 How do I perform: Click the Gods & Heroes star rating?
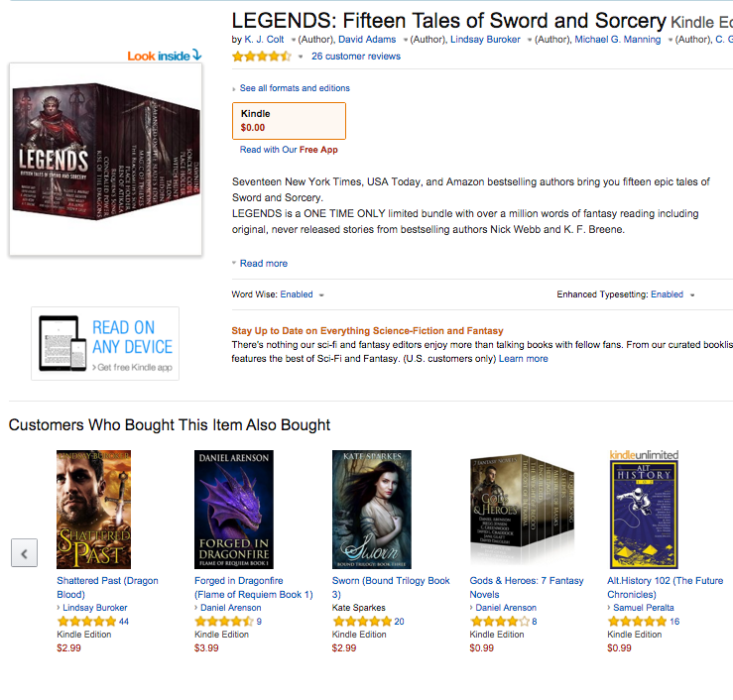click(x=499, y=621)
